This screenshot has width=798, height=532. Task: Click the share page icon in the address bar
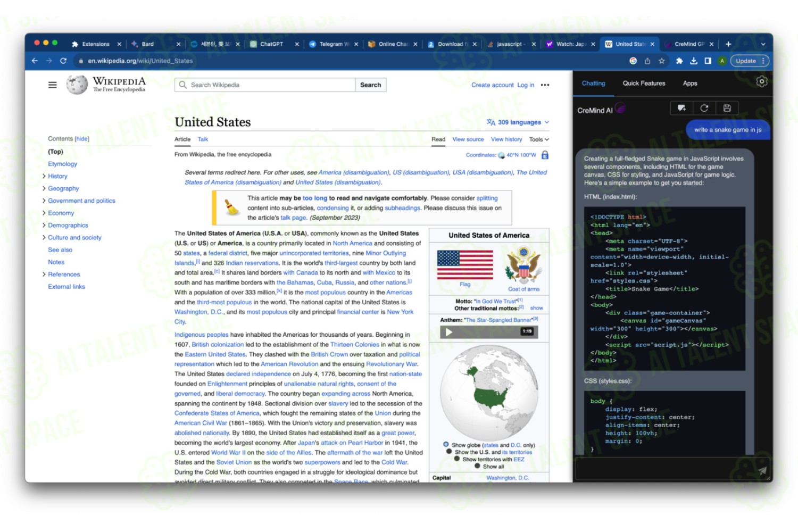tap(647, 61)
